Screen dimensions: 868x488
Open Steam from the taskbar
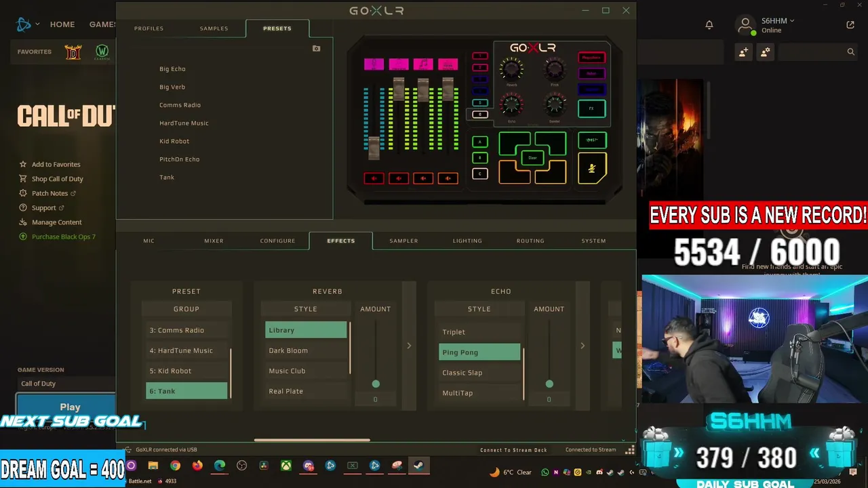coord(419,466)
